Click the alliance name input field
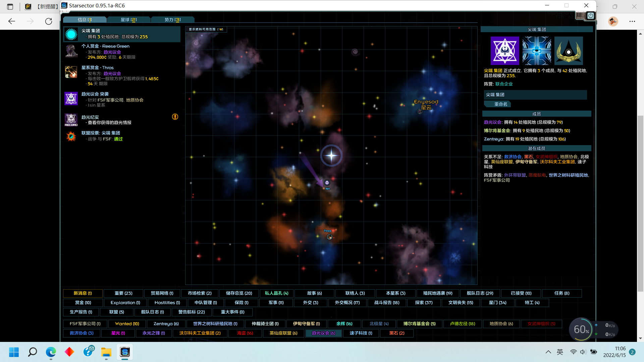The image size is (644, 362). pos(535,95)
